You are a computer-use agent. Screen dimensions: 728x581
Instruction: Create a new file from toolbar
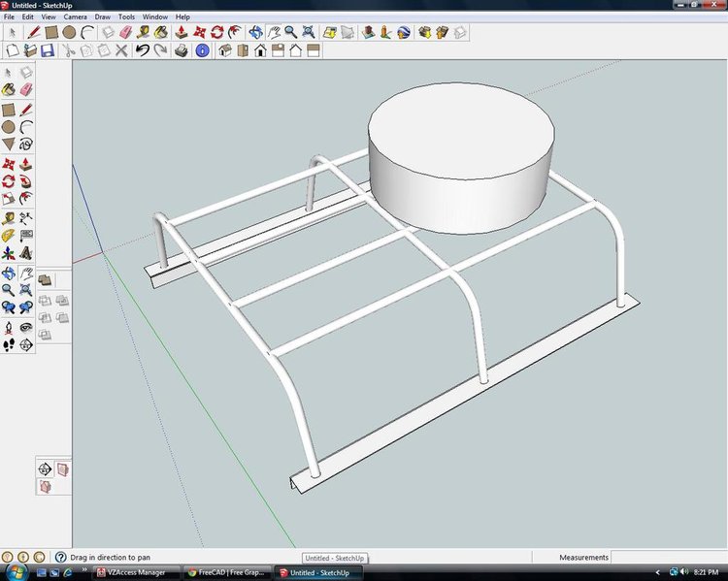(x=12, y=50)
